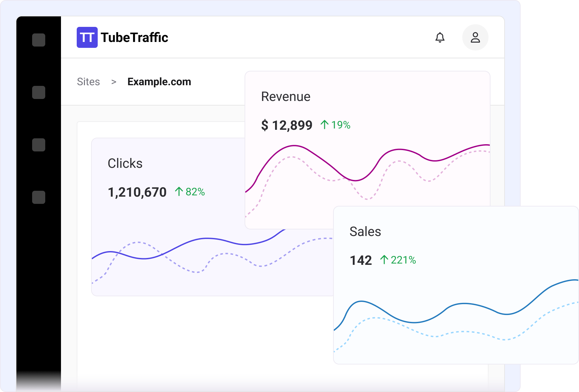
Task: Click the 1,210,670 clicks value
Action: [x=137, y=192]
